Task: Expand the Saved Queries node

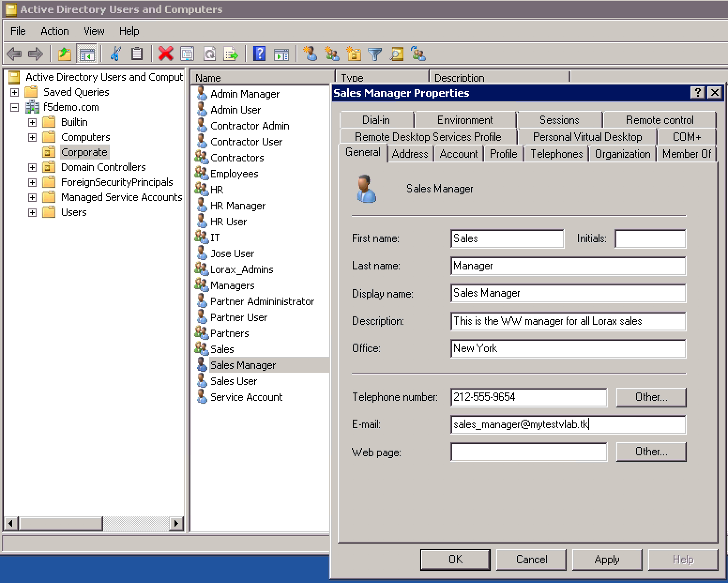Action: pos(15,92)
